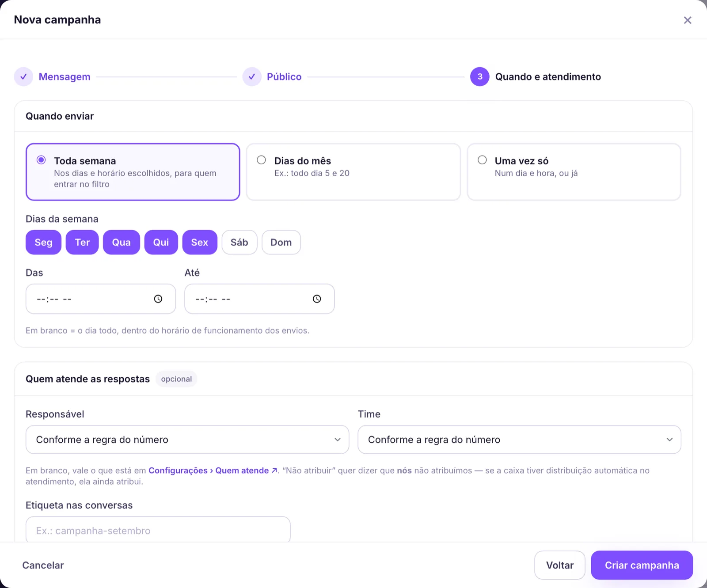The image size is (707, 588).
Task: Open time picker clock in Das field
Action: pyautogui.click(x=158, y=299)
